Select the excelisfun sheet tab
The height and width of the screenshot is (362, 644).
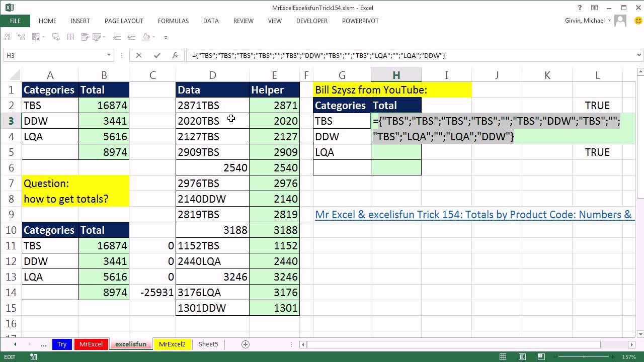point(131,344)
